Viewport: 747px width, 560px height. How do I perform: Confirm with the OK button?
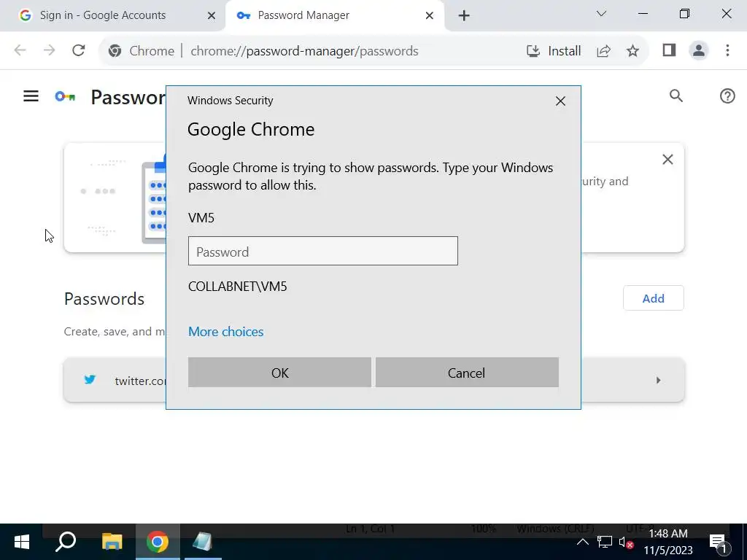click(x=279, y=373)
